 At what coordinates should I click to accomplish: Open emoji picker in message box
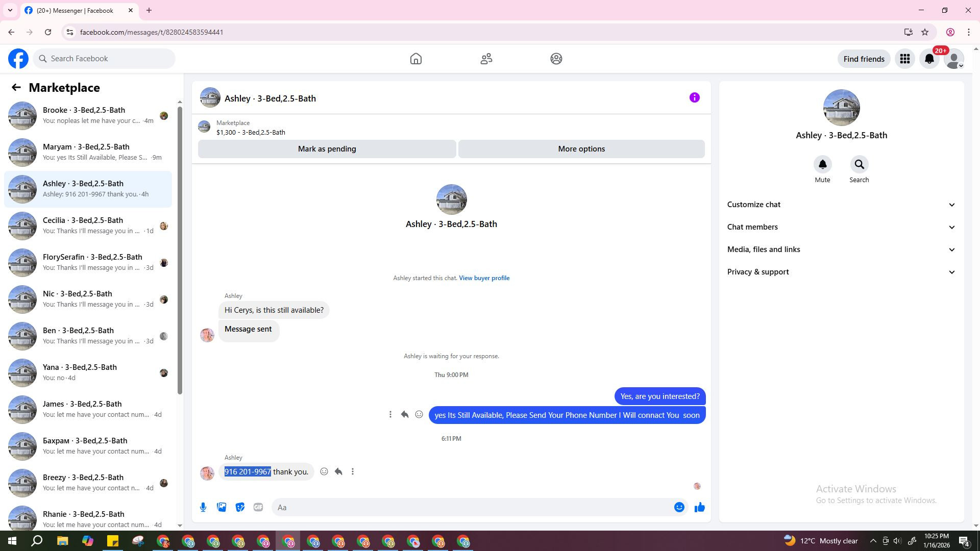(679, 507)
